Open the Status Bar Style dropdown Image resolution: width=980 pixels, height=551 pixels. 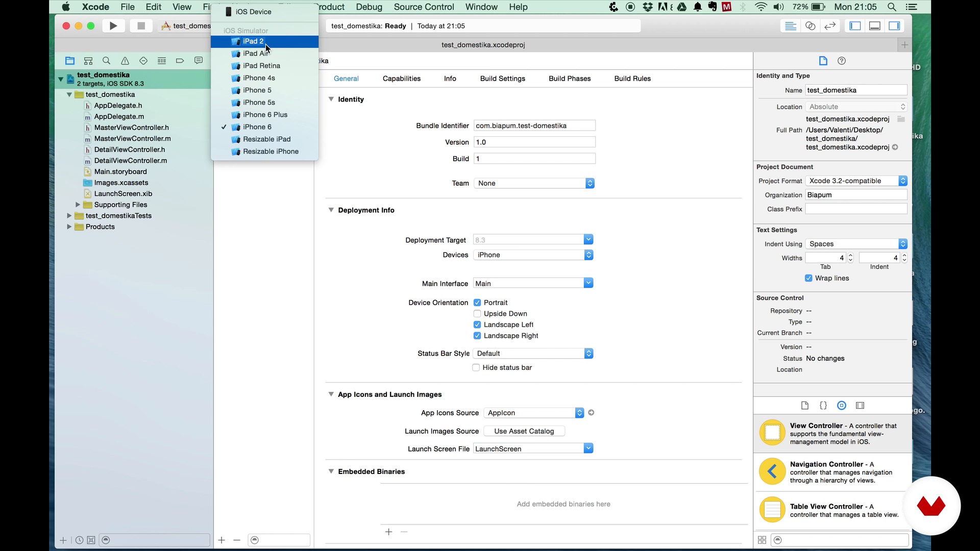coord(533,353)
